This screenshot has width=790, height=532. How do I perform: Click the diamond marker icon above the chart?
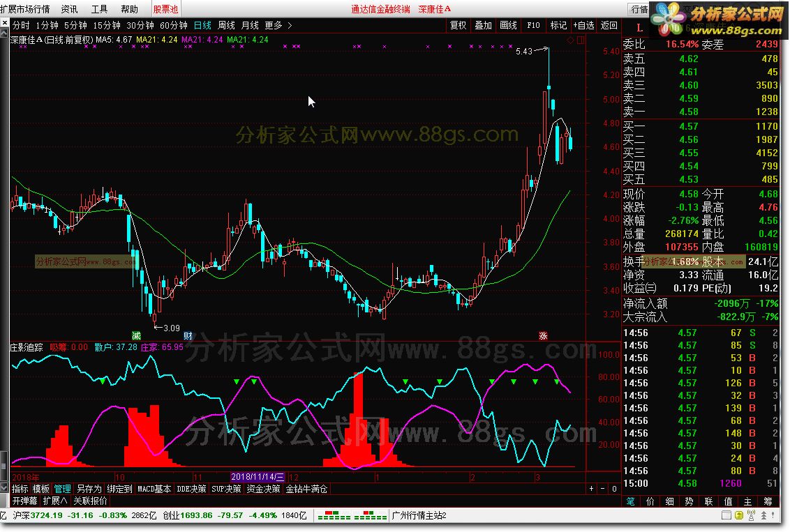[570, 40]
